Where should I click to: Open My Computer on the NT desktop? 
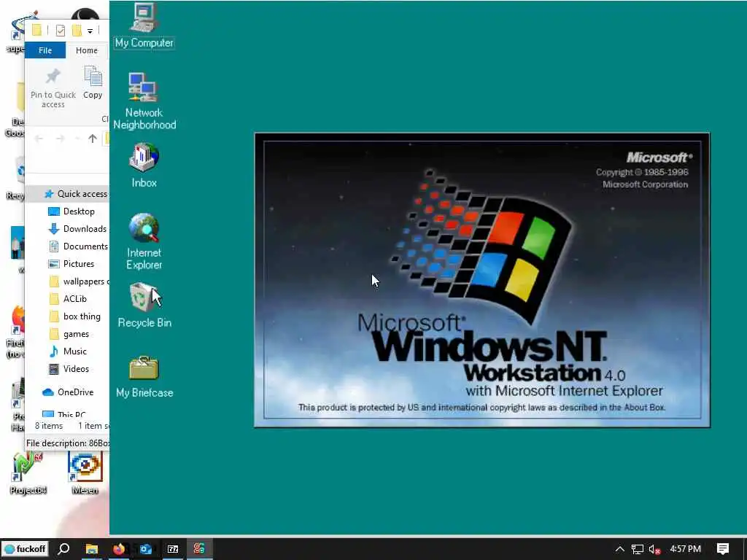tap(144, 26)
